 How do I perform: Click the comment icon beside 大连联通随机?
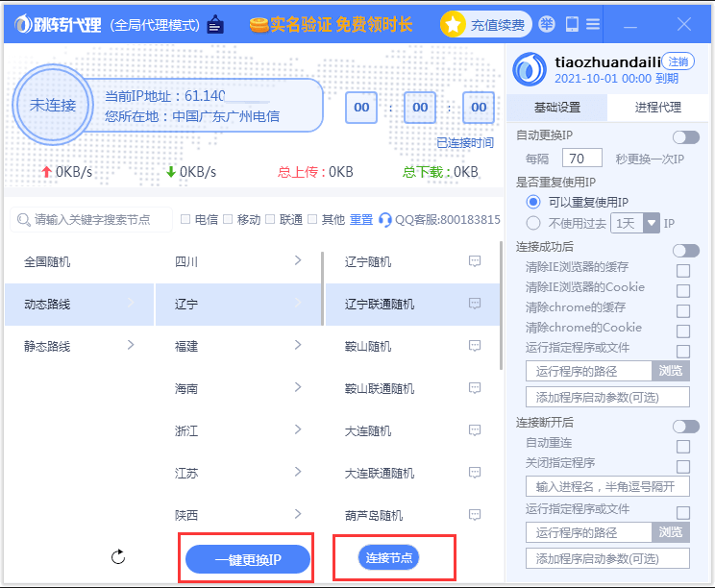(474, 473)
